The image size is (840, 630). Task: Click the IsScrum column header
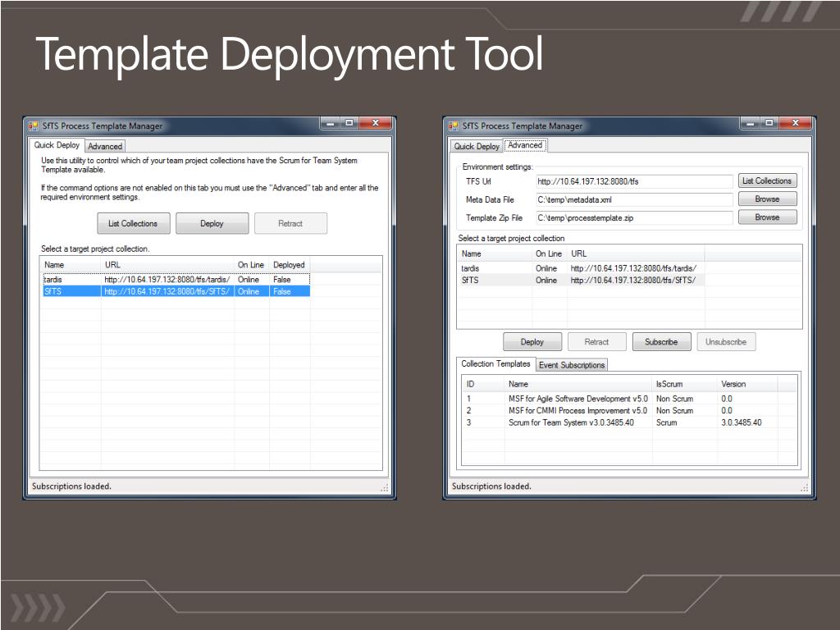click(x=685, y=384)
